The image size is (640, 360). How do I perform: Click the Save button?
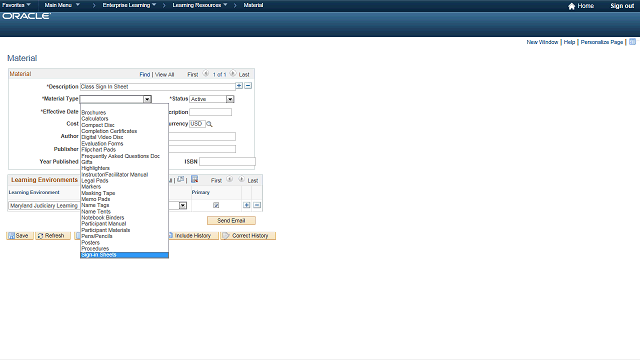[x=20, y=236]
